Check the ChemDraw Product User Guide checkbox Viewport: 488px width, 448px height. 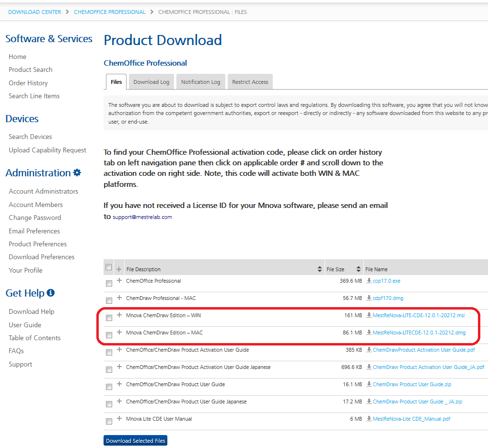[109, 387]
